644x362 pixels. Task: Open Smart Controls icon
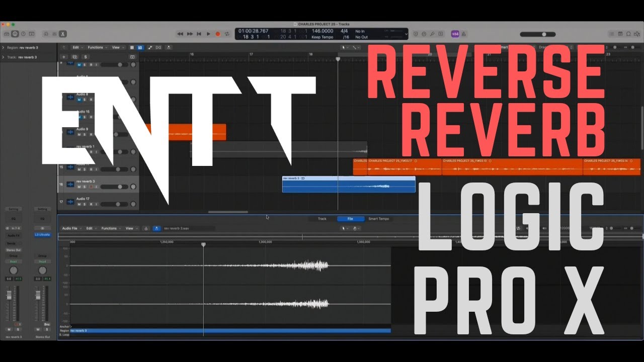tap(46, 34)
